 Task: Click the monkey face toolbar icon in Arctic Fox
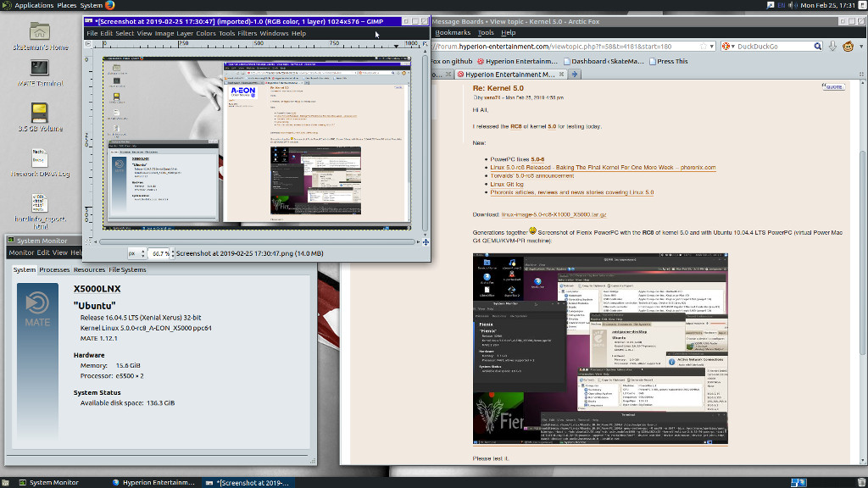pyautogui.click(x=848, y=47)
